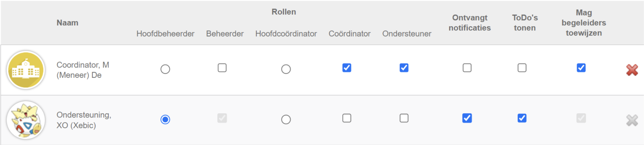Enable Beheerder checkbox for Coordinator, M
This screenshot has width=644, height=145.
[x=222, y=68]
